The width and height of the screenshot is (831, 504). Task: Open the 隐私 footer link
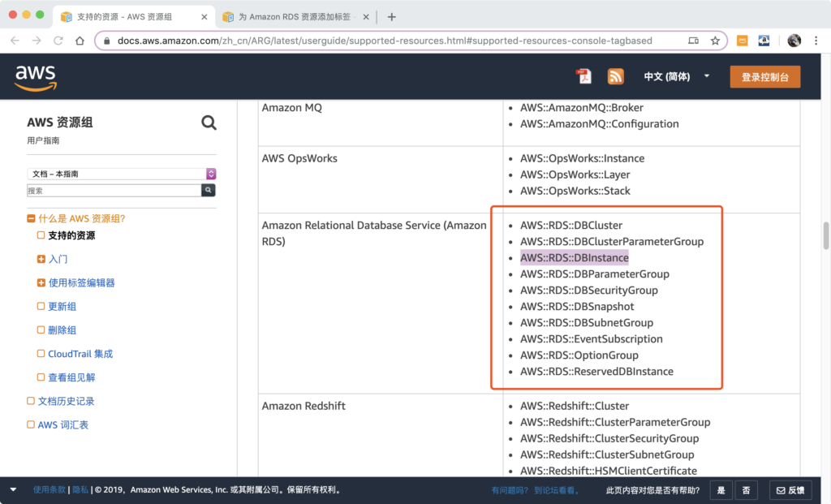[80, 489]
